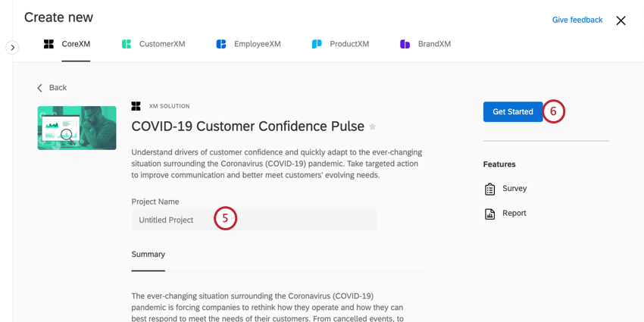Viewport: 644px width, 322px height.
Task: Open the Give feedback link
Action: pyautogui.click(x=577, y=20)
